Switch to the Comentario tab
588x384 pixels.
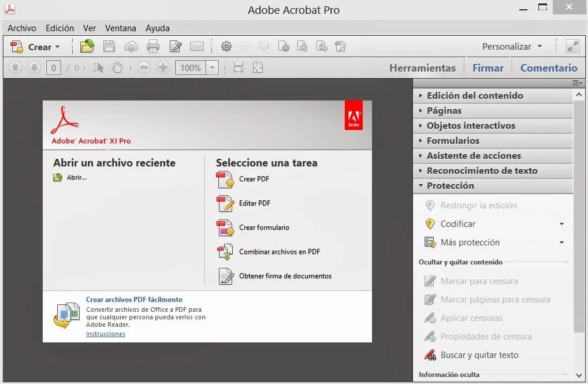pos(549,68)
